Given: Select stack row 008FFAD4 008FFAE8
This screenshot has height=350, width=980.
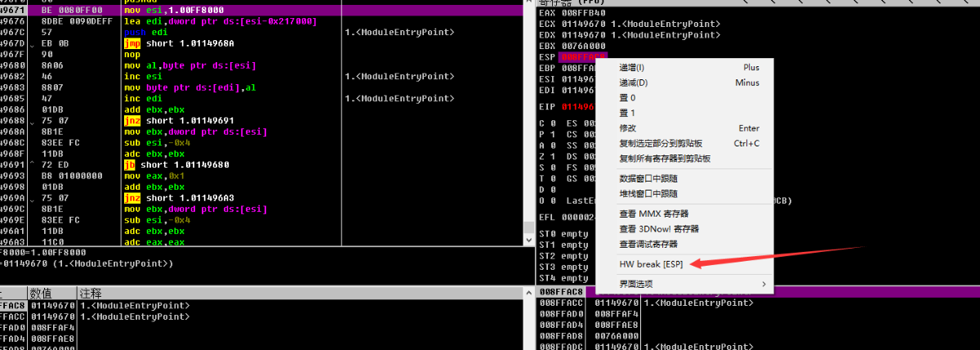Looking at the screenshot, I should pyautogui.click(x=758, y=325).
